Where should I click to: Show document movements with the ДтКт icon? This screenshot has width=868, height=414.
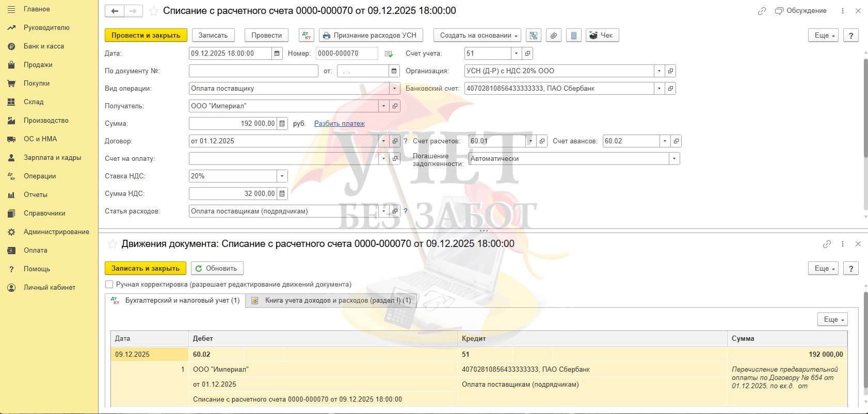307,35
